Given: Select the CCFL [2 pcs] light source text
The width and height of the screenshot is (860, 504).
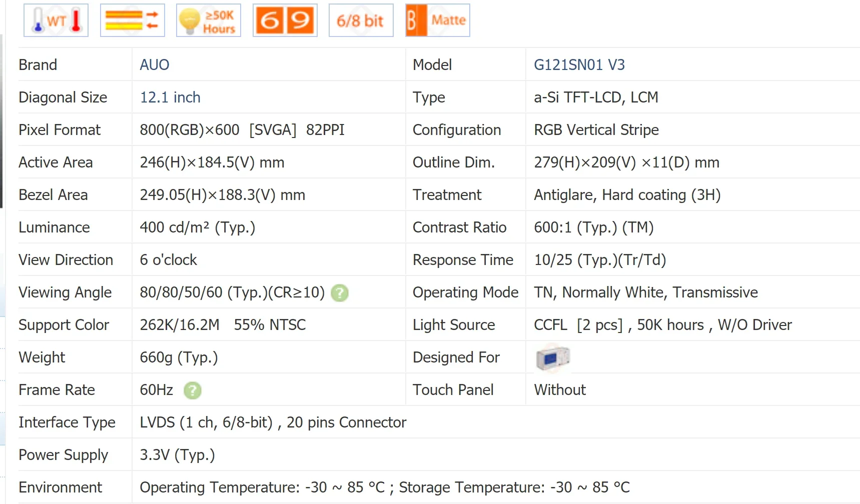Looking at the screenshot, I should [x=663, y=325].
